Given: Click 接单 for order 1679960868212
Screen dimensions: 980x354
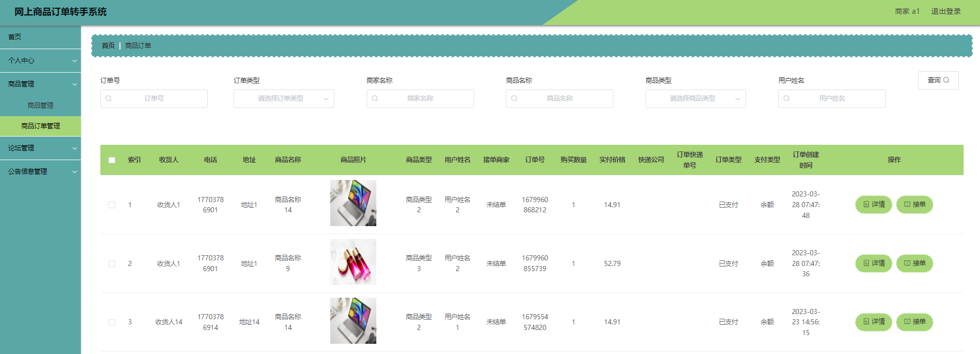Looking at the screenshot, I should pos(914,205).
